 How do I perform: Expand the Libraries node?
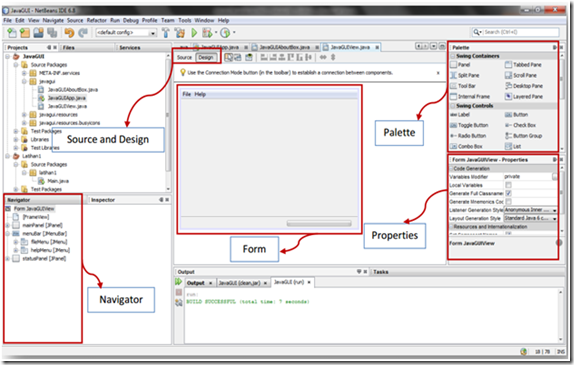16,139
